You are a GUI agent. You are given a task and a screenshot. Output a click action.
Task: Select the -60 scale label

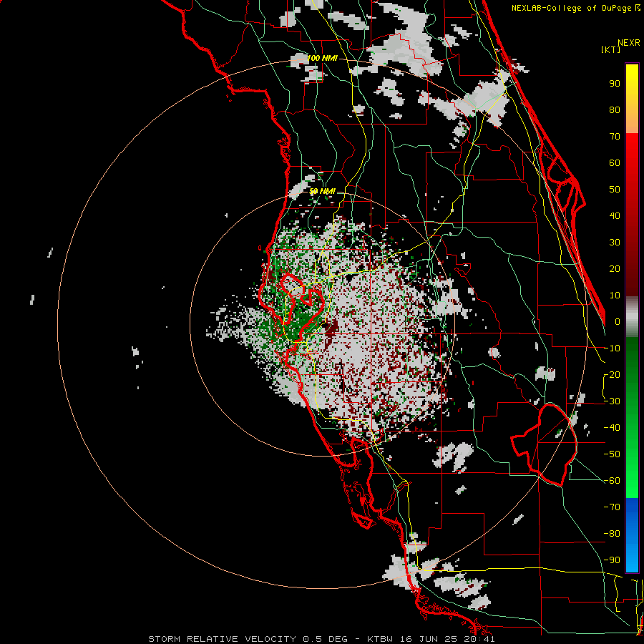click(x=612, y=481)
